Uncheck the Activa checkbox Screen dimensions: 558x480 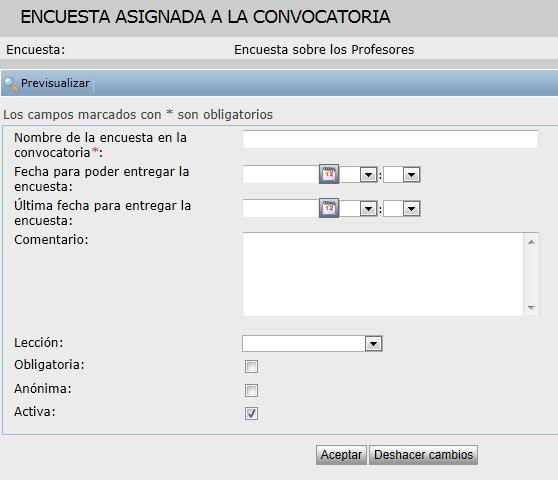[251, 413]
